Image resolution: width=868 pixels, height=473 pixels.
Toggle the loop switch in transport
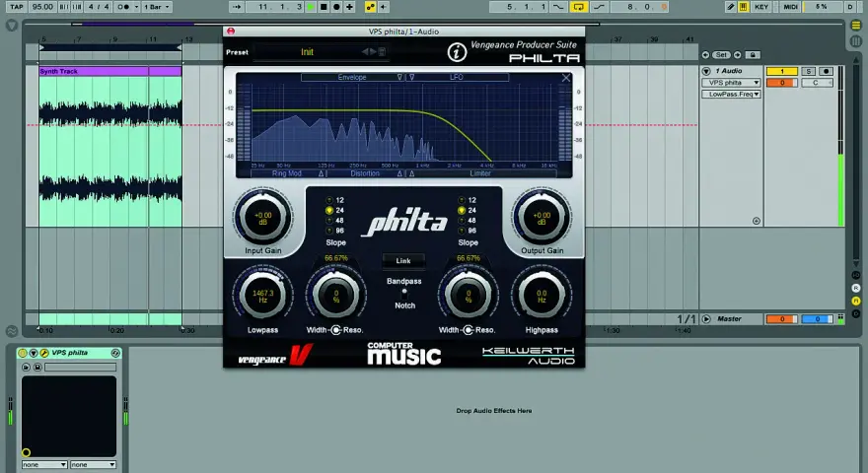578,7
